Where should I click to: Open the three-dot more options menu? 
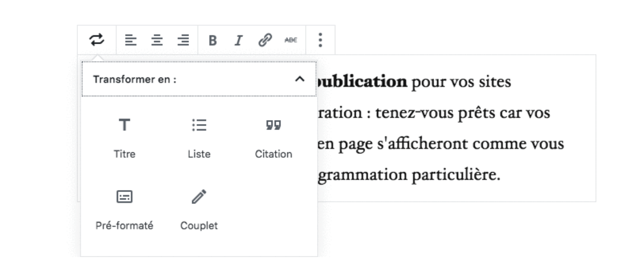click(x=321, y=40)
